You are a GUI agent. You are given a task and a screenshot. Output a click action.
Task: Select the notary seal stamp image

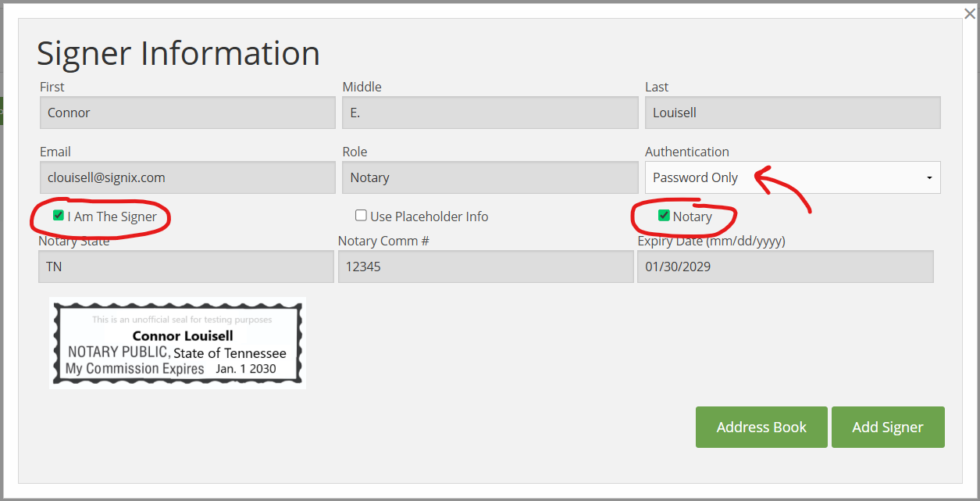(x=177, y=343)
